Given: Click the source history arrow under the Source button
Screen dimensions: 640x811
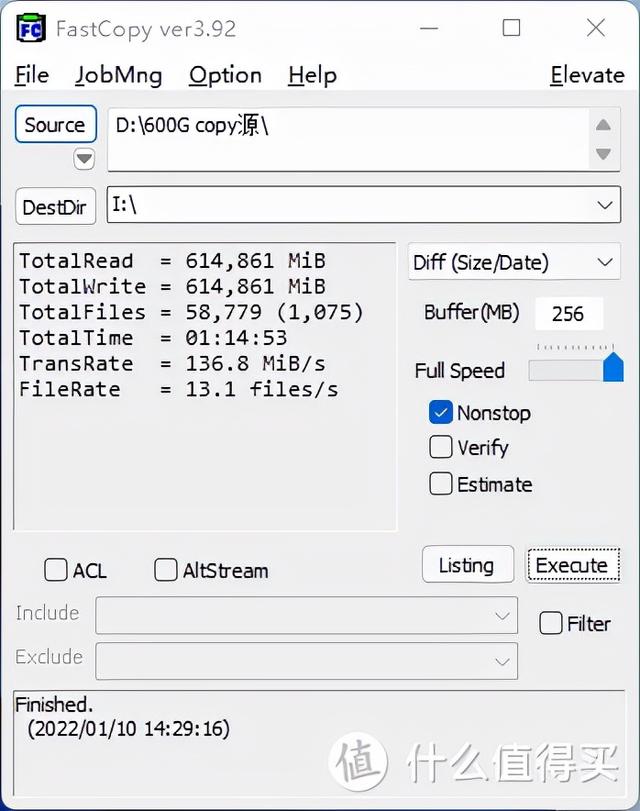Looking at the screenshot, I should 84,158.
